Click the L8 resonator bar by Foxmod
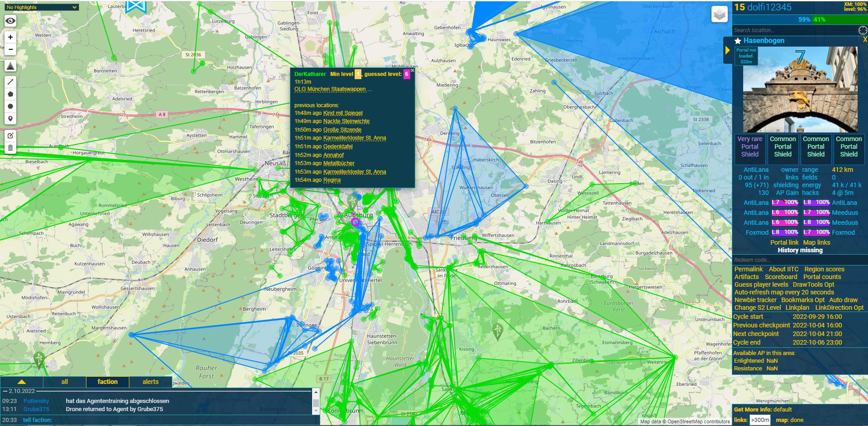The width and height of the screenshot is (868, 426). click(785, 232)
